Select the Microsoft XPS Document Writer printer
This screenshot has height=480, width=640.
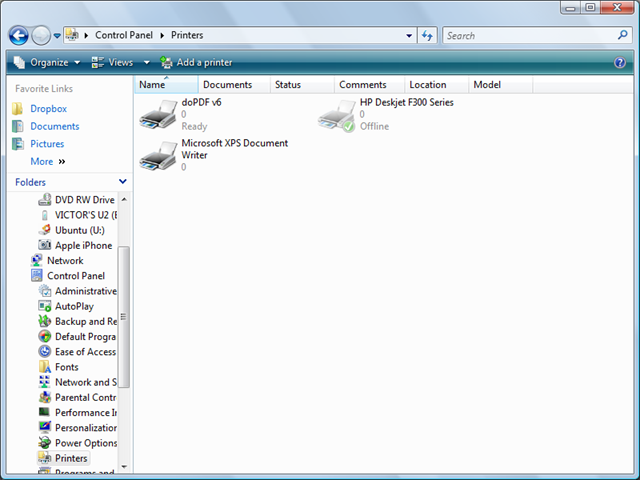click(x=214, y=155)
